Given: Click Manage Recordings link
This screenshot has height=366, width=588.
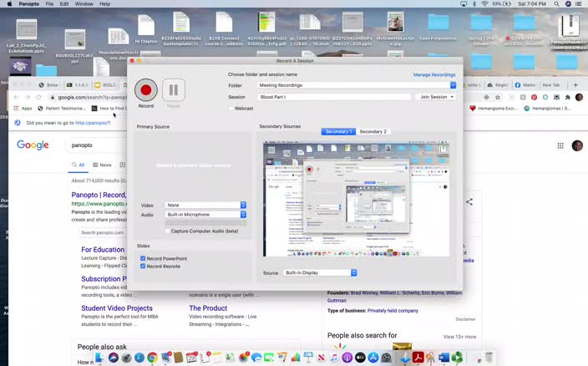Looking at the screenshot, I should pyautogui.click(x=434, y=75).
